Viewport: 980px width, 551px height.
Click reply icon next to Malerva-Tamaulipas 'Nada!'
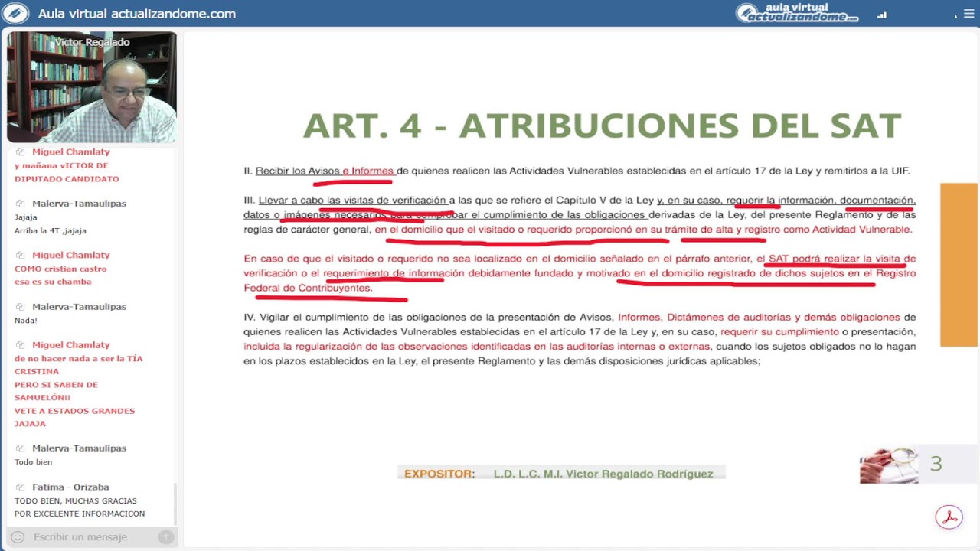coord(21,307)
